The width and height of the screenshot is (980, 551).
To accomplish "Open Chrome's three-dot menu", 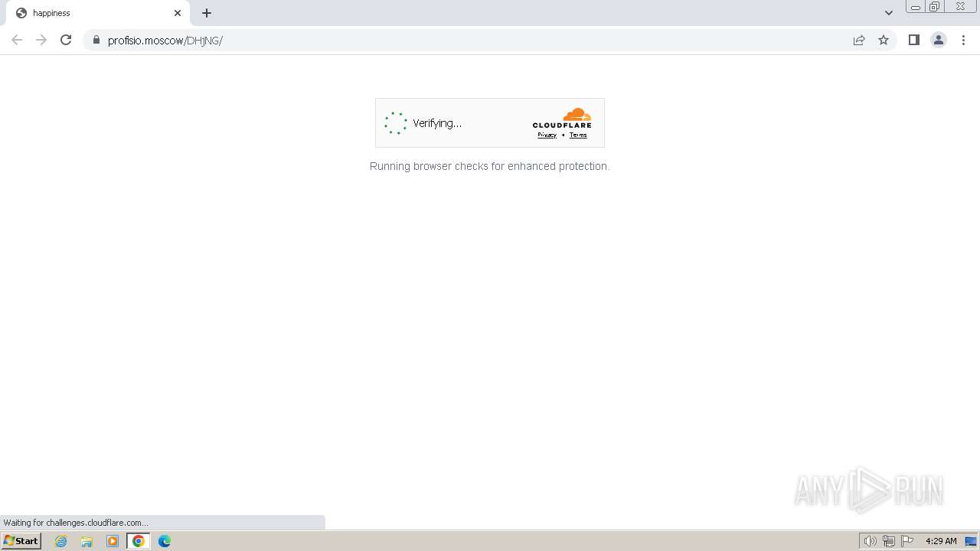I will 963,40.
